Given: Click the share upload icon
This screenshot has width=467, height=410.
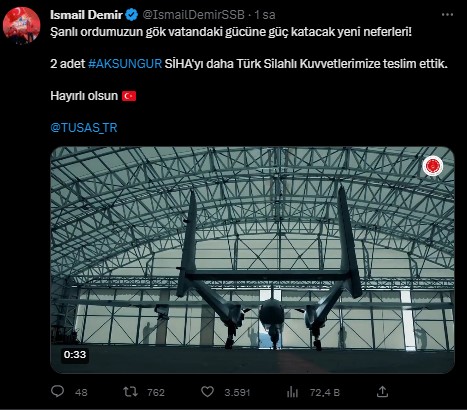Looking at the screenshot, I should point(382,392).
